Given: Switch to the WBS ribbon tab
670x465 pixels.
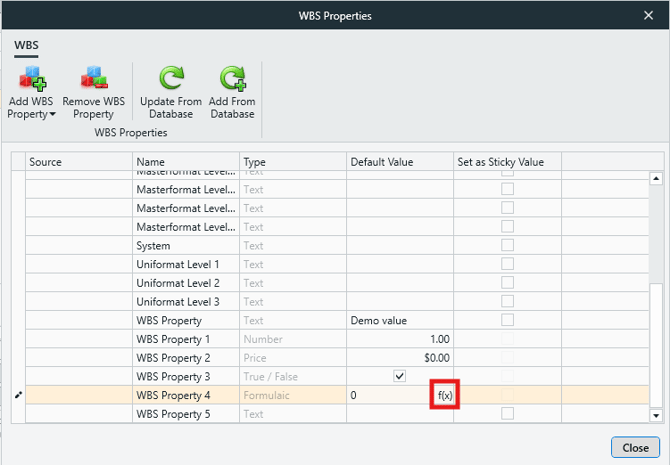Looking at the screenshot, I should pyautogui.click(x=25, y=45).
